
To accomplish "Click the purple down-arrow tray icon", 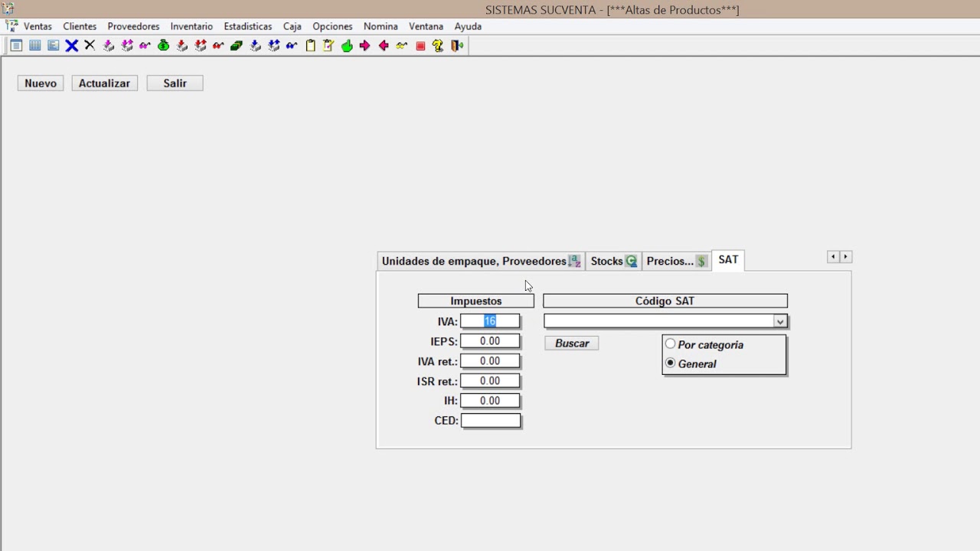I will [108, 46].
